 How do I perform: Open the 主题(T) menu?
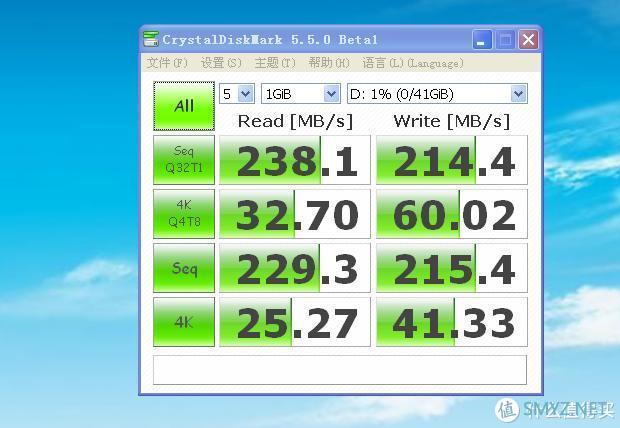(x=275, y=63)
